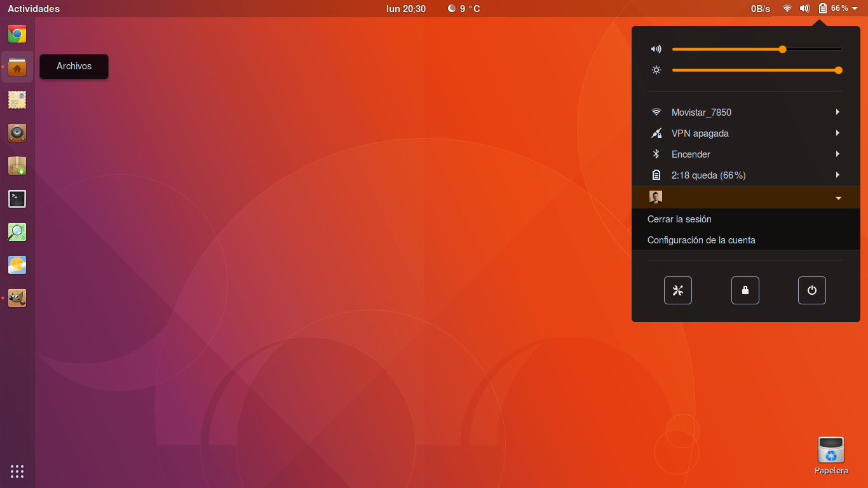Open the Actividades overview

[34, 8]
